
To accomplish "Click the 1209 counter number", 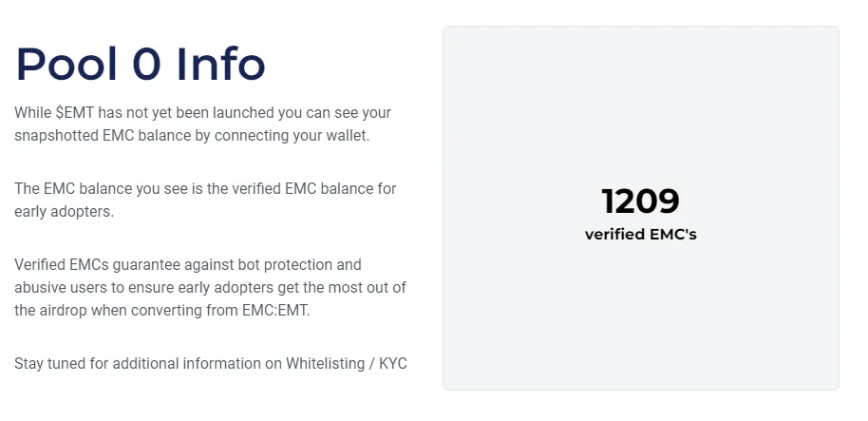I will point(640,201).
